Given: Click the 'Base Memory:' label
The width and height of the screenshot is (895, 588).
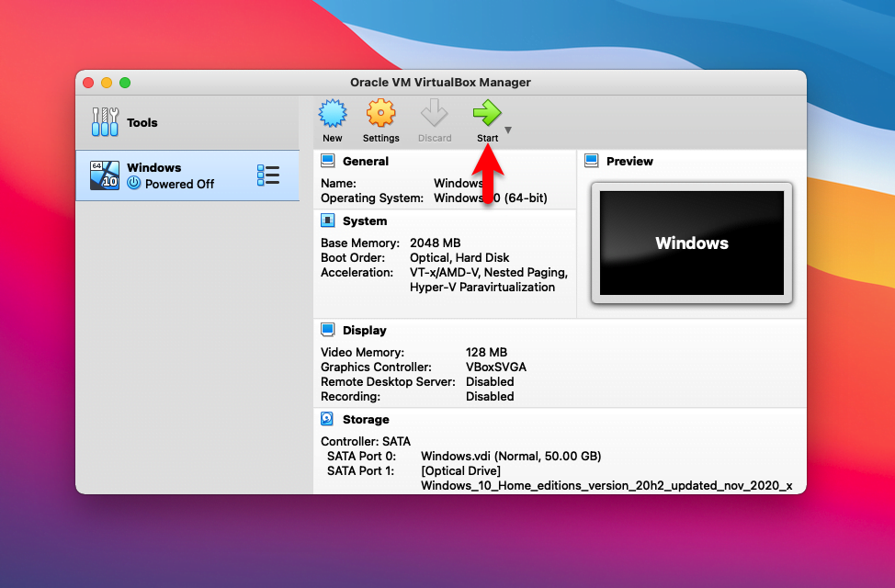Looking at the screenshot, I should tap(360, 243).
